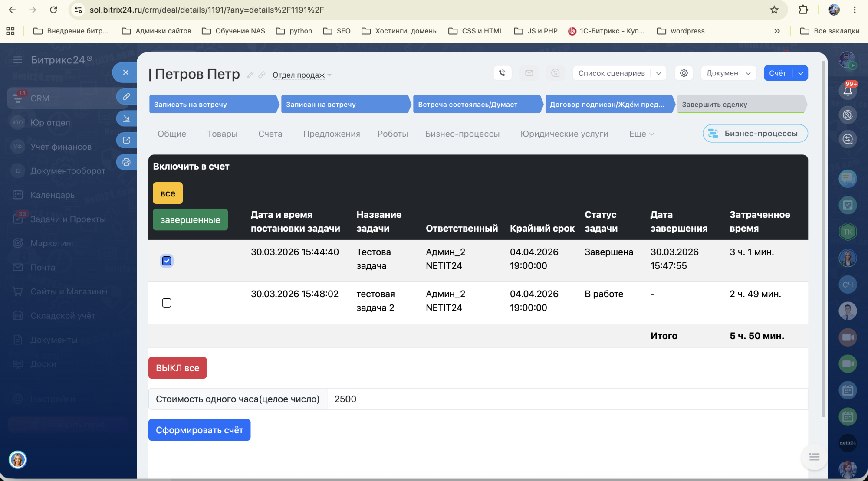Reload the page with the browser refresh icon
This screenshot has width=868, height=481.
click(x=53, y=10)
